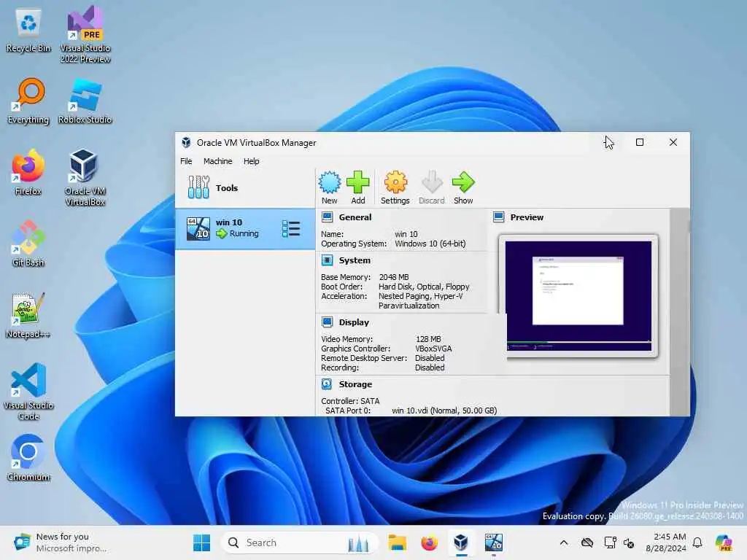Open Firefox from the taskbar

coord(429,542)
